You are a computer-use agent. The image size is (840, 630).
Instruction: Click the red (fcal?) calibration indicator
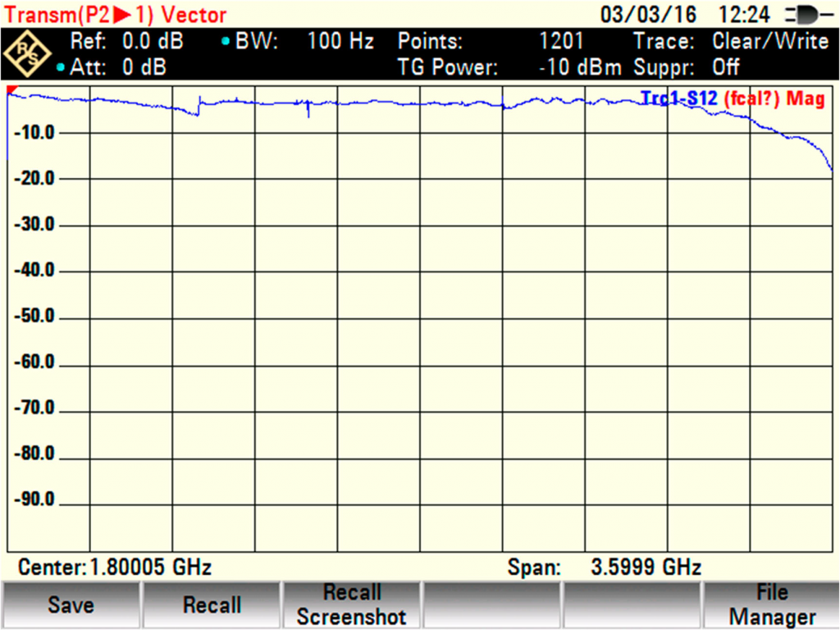tap(752, 99)
